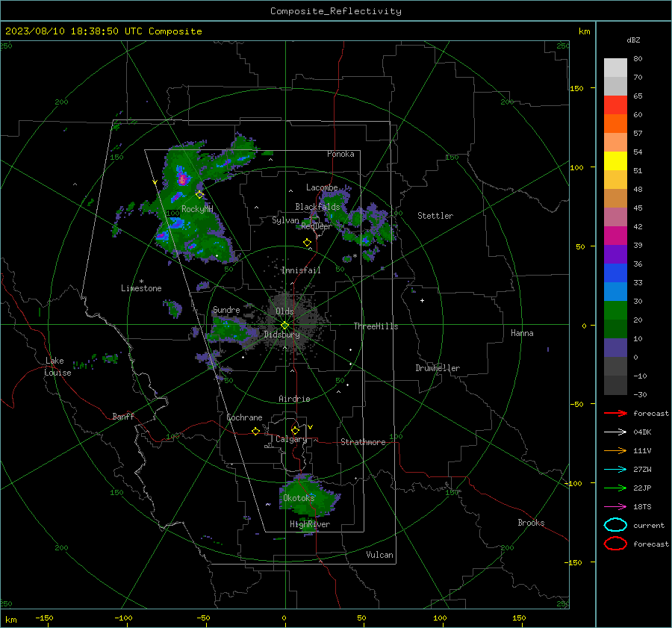This screenshot has width=672, height=628.
Task: Click the Strathmore label
Action: [x=363, y=442]
